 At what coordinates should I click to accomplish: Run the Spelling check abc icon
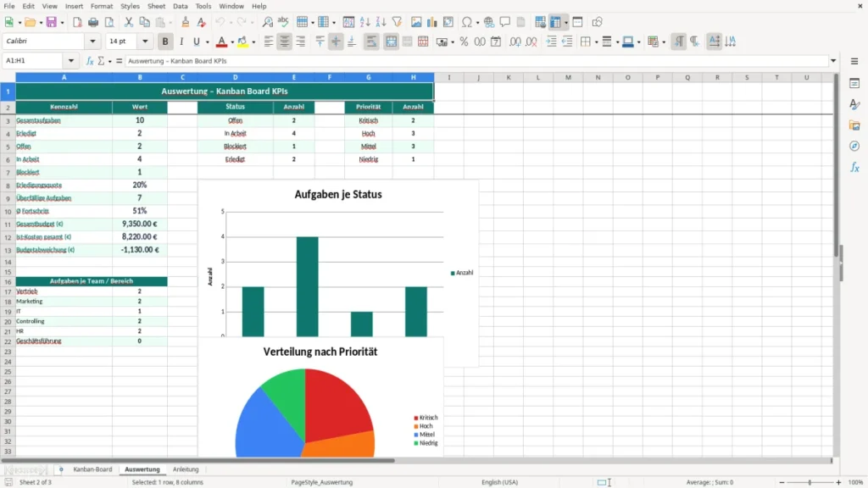click(283, 22)
